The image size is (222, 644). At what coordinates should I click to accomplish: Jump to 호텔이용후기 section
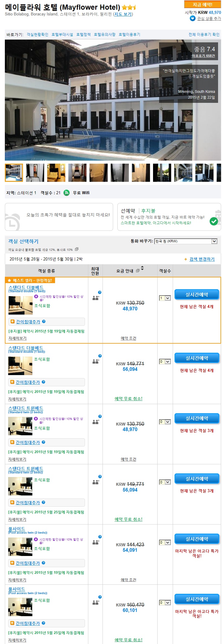[x=129, y=34]
